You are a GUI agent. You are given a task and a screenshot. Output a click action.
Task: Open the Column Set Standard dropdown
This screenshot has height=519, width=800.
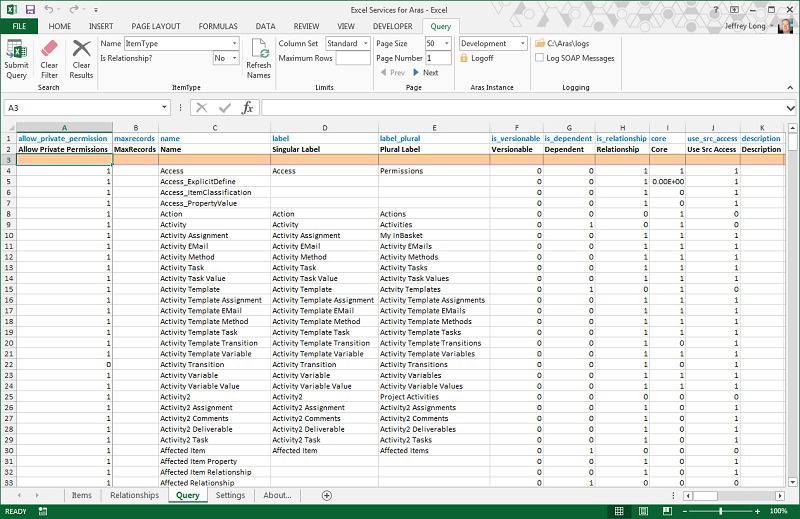(x=365, y=43)
